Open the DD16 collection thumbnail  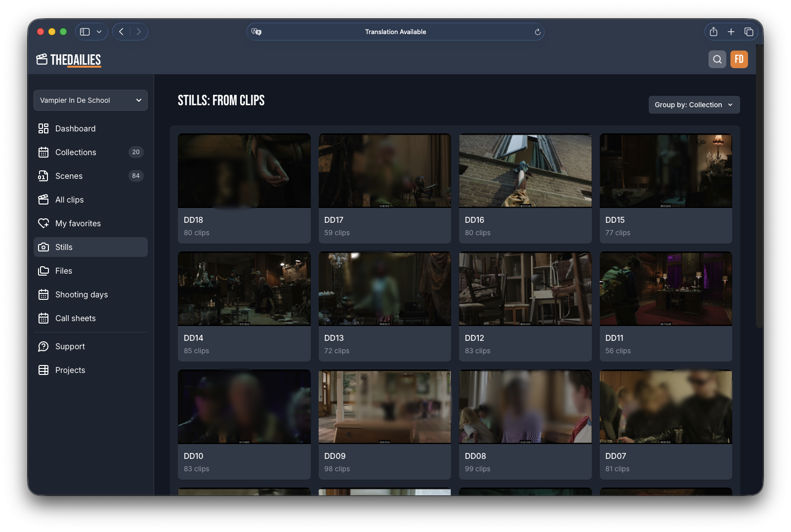click(525, 170)
